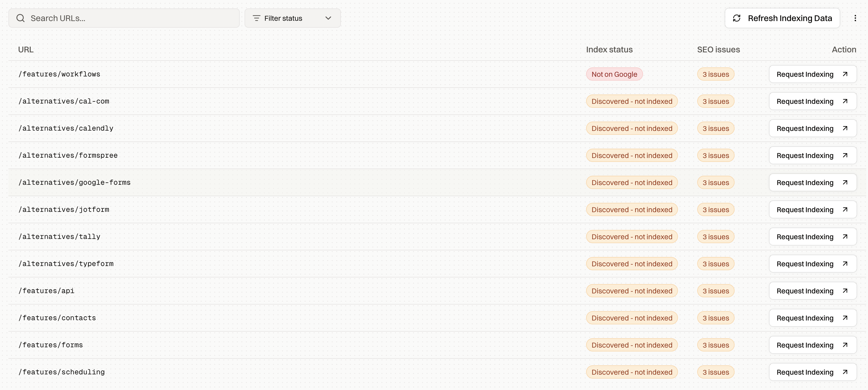Click Discovered - not indexed badge for /alternatives/tally

[632, 237]
